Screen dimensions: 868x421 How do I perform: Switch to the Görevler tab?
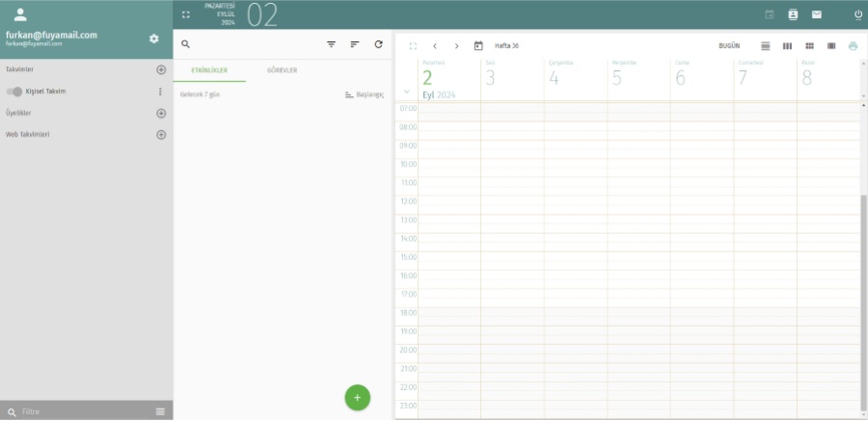click(282, 71)
